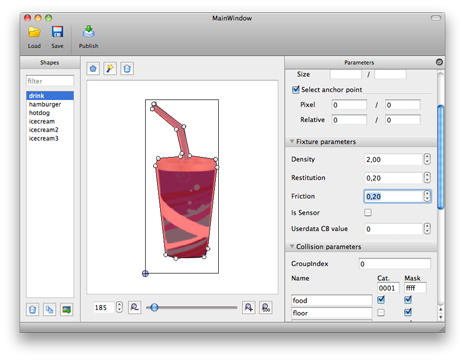Click the zoom percentage stepper arrows
This screenshot has height=360, width=465.
(119, 307)
